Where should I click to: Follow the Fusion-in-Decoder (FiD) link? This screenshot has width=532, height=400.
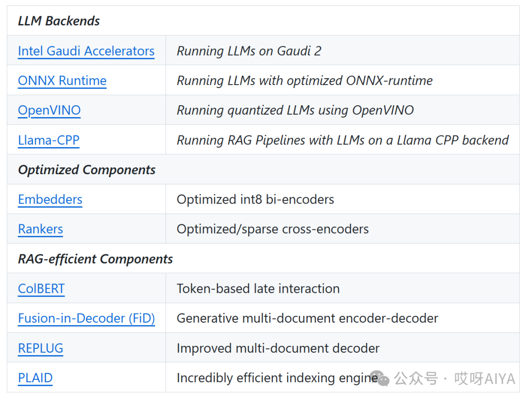click(x=86, y=318)
